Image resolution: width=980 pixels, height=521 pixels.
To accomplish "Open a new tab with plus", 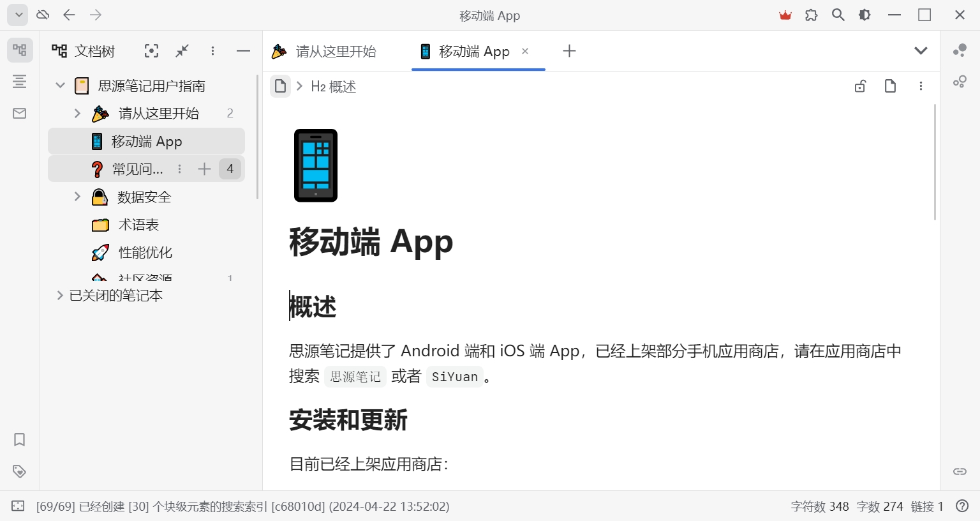I will pyautogui.click(x=569, y=51).
